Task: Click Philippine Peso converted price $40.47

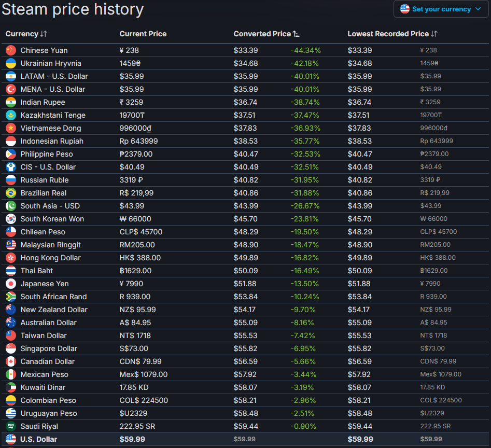Action: pos(246,154)
